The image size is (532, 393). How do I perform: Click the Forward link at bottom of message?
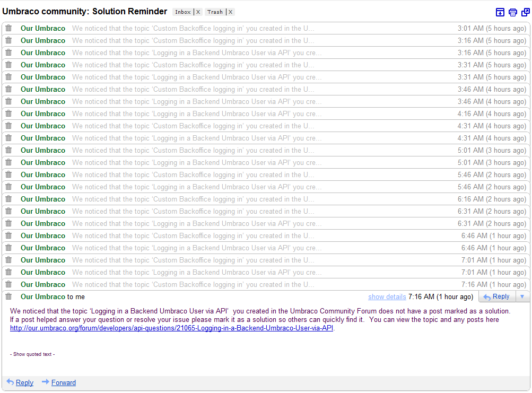pyautogui.click(x=64, y=383)
